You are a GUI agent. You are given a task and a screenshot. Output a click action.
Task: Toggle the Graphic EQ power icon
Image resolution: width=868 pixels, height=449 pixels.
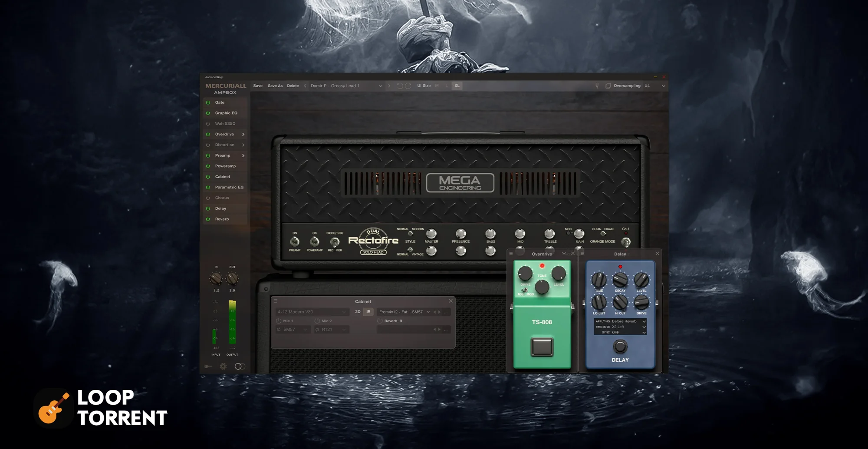pyautogui.click(x=208, y=113)
